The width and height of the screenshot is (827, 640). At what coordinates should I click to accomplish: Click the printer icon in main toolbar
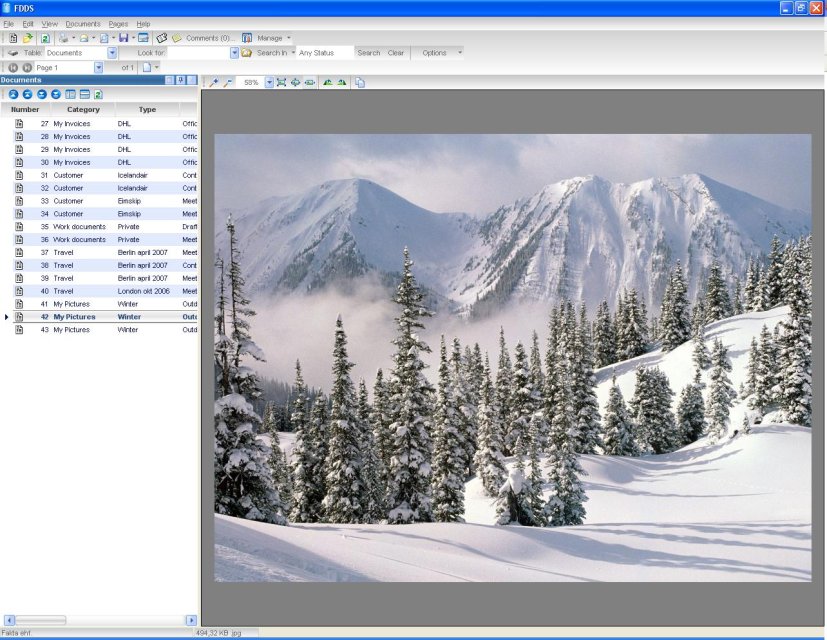tap(63, 38)
